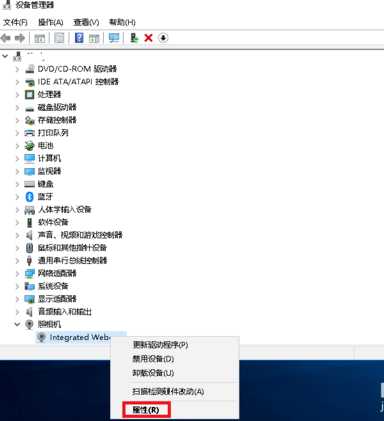Click the red X uninstall device icon
The image size is (384, 421).
[148, 38]
